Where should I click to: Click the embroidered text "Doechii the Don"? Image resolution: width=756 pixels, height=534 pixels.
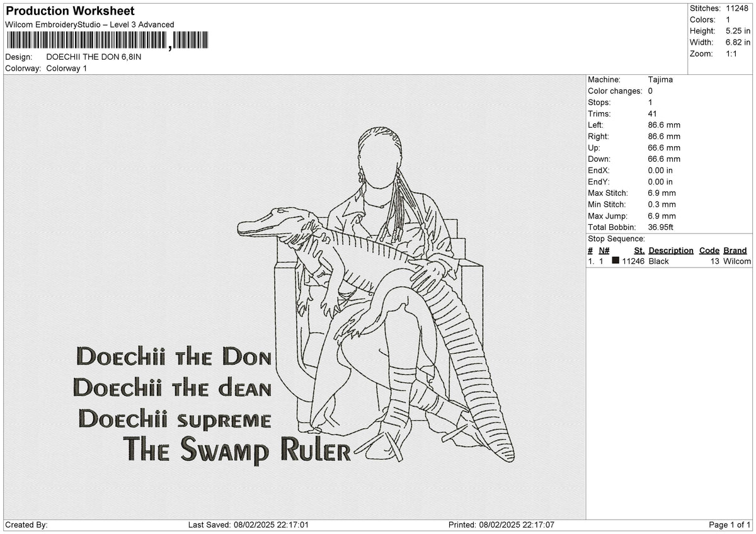(x=174, y=357)
